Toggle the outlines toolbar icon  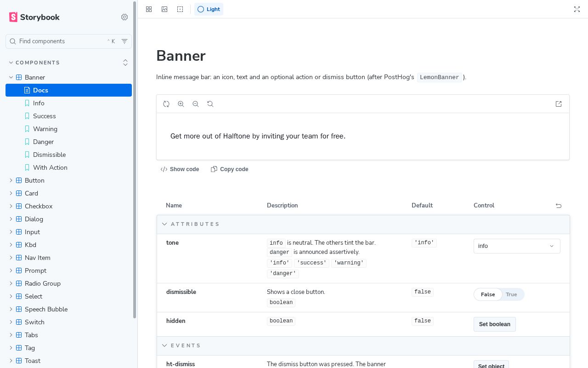(x=180, y=9)
